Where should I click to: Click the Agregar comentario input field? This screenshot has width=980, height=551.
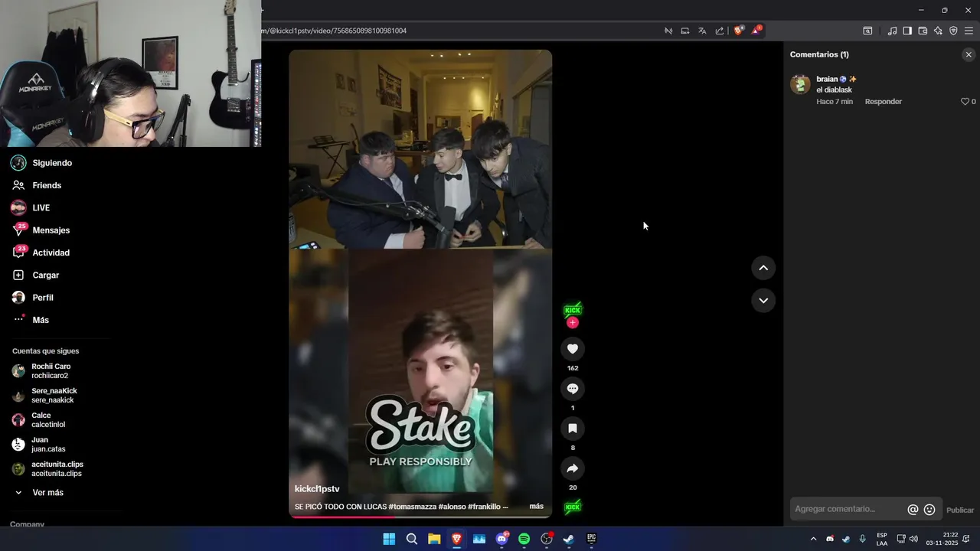[848, 509]
